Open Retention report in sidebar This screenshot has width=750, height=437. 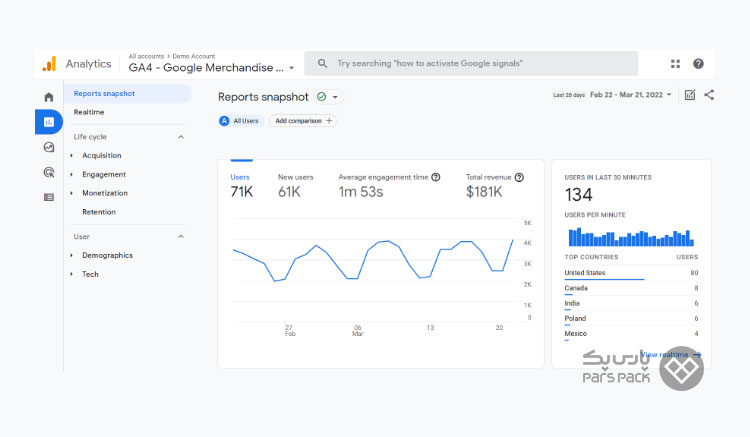[x=99, y=212]
